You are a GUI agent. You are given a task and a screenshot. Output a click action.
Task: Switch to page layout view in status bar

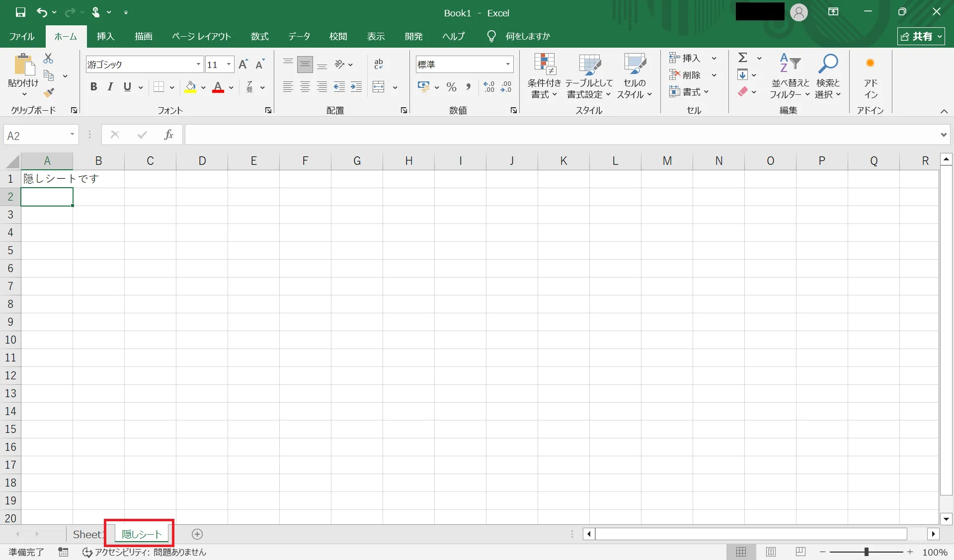tap(771, 552)
